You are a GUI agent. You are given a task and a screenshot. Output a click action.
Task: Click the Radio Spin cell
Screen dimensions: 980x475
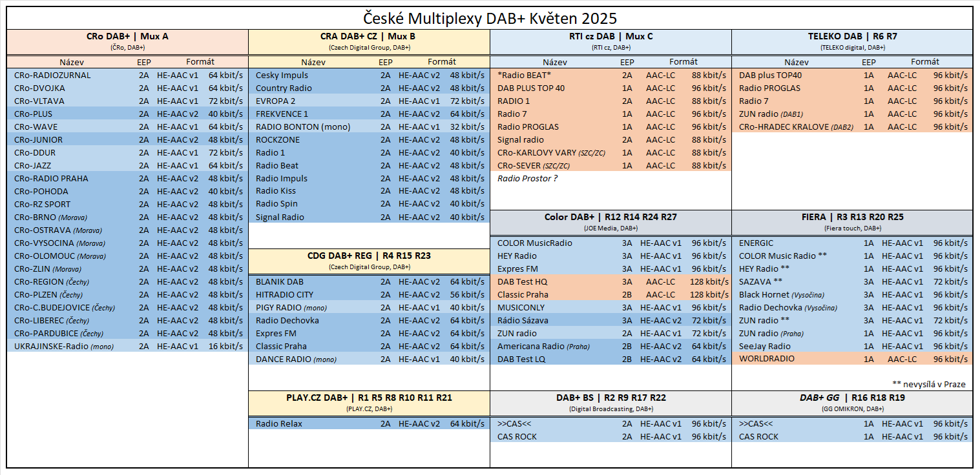click(276, 204)
